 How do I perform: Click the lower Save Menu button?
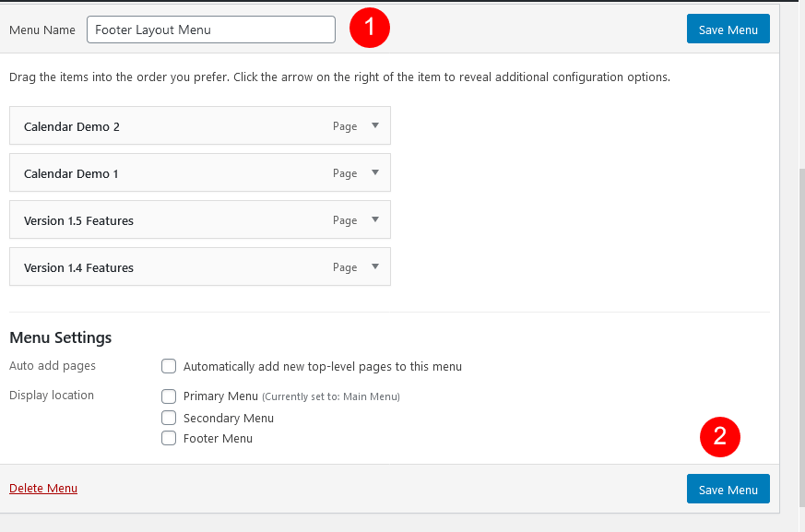pyautogui.click(x=728, y=489)
